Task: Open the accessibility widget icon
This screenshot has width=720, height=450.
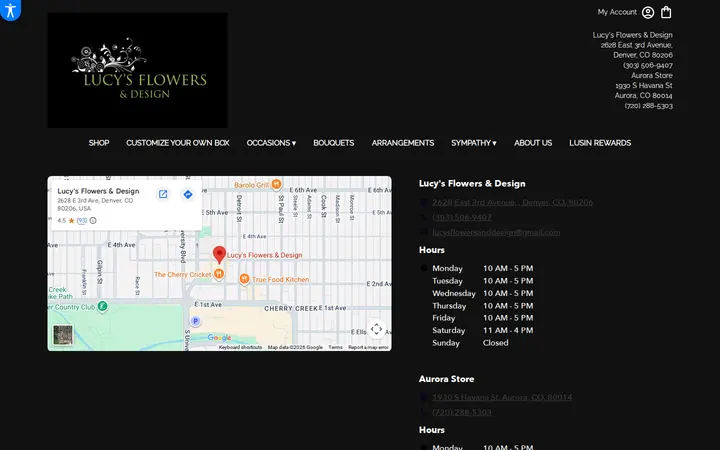Action: pos(10,9)
